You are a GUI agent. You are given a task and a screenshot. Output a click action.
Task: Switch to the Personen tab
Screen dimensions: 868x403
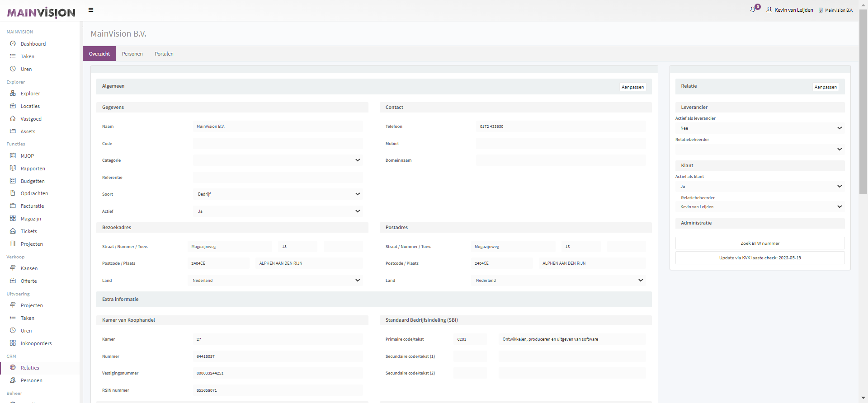coord(132,54)
